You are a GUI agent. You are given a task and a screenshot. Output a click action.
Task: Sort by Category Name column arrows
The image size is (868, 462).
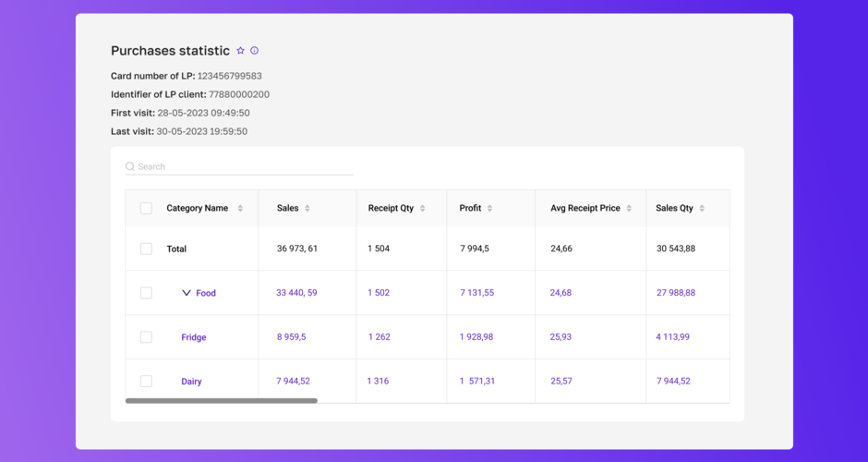240,209
